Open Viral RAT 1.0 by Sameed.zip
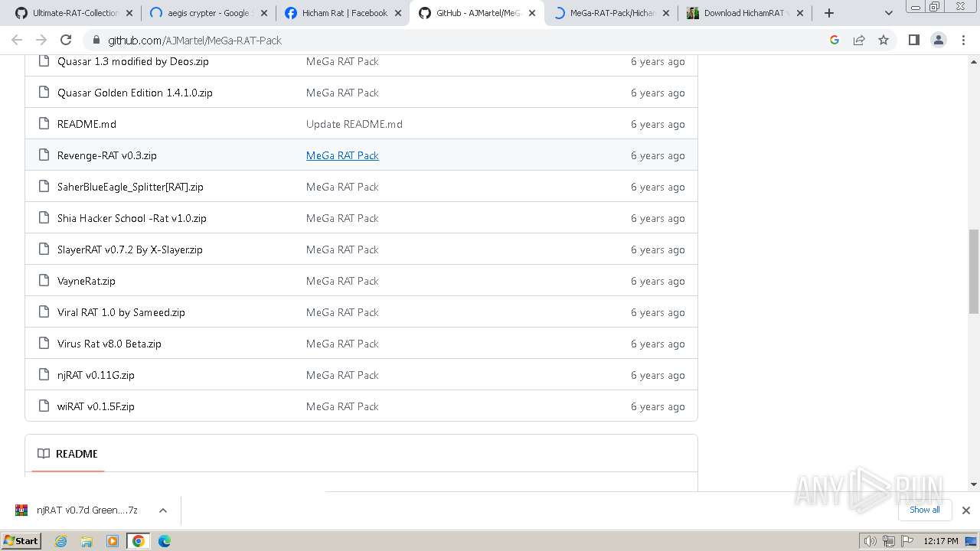This screenshot has width=980, height=551. 121,312
